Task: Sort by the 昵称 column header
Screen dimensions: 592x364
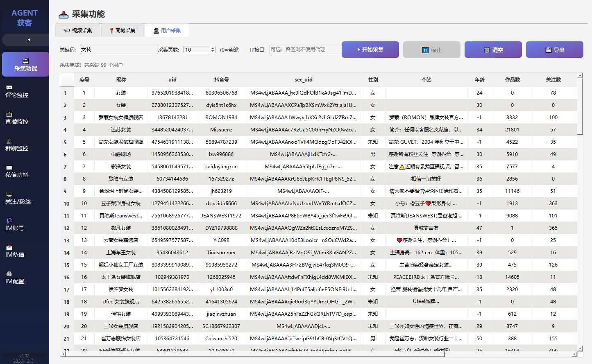Action: pos(121,80)
